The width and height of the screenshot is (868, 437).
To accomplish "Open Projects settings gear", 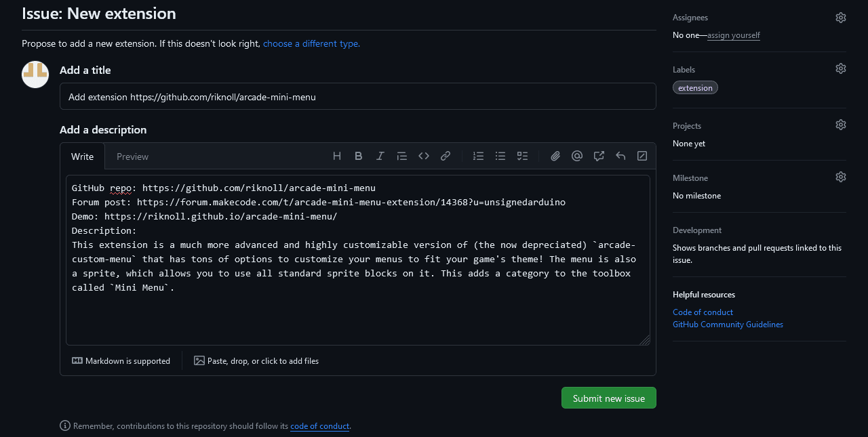I will [841, 125].
